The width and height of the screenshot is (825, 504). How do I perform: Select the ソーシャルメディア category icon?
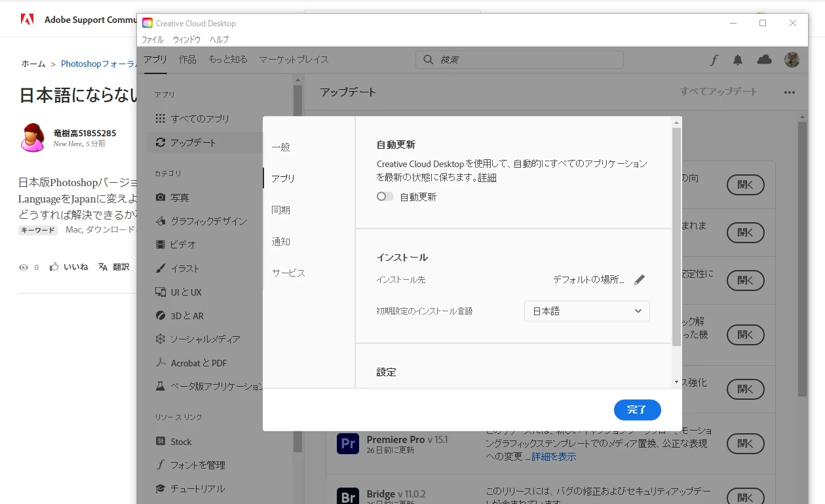point(160,339)
